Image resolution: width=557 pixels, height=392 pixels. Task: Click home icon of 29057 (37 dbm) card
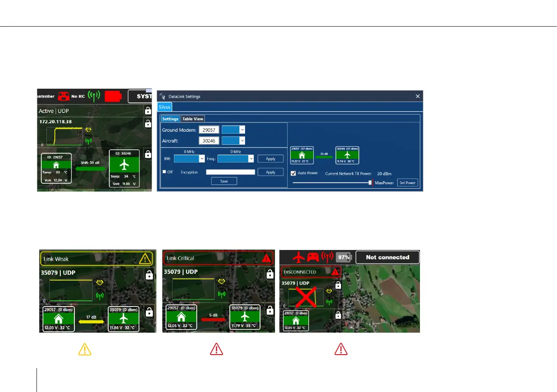click(302, 155)
